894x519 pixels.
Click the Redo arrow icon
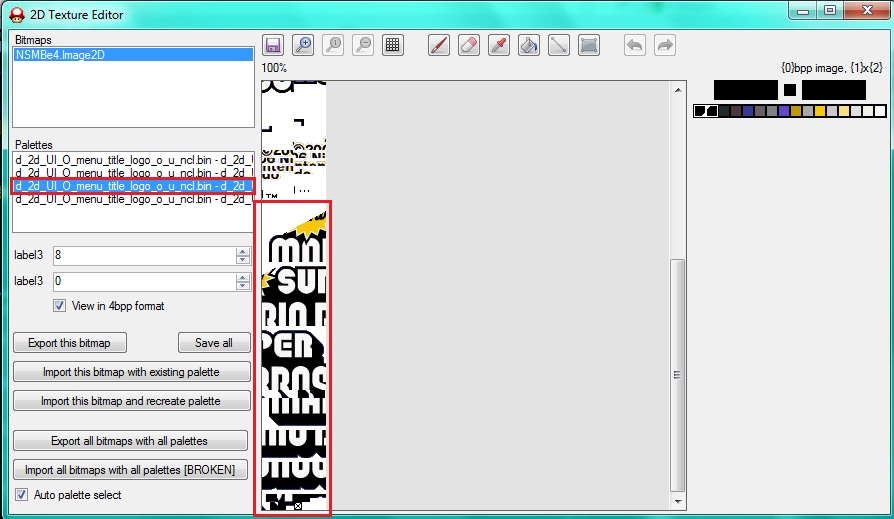point(665,45)
